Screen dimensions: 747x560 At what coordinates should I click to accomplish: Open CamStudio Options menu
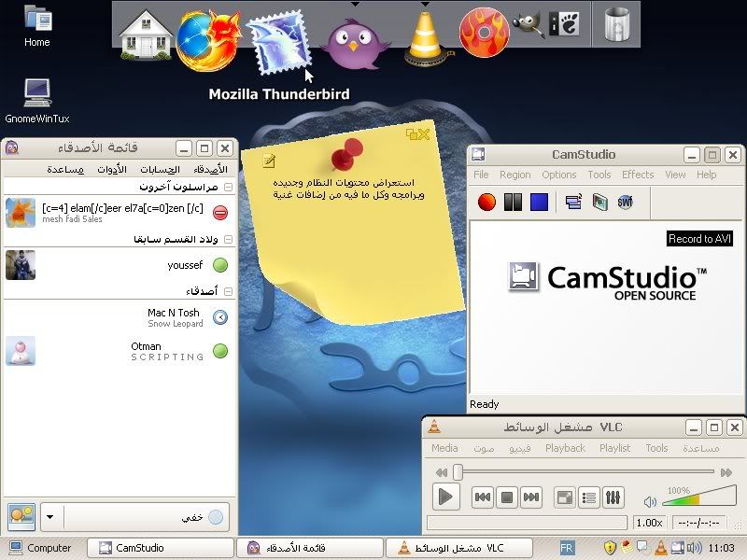point(558,175)
